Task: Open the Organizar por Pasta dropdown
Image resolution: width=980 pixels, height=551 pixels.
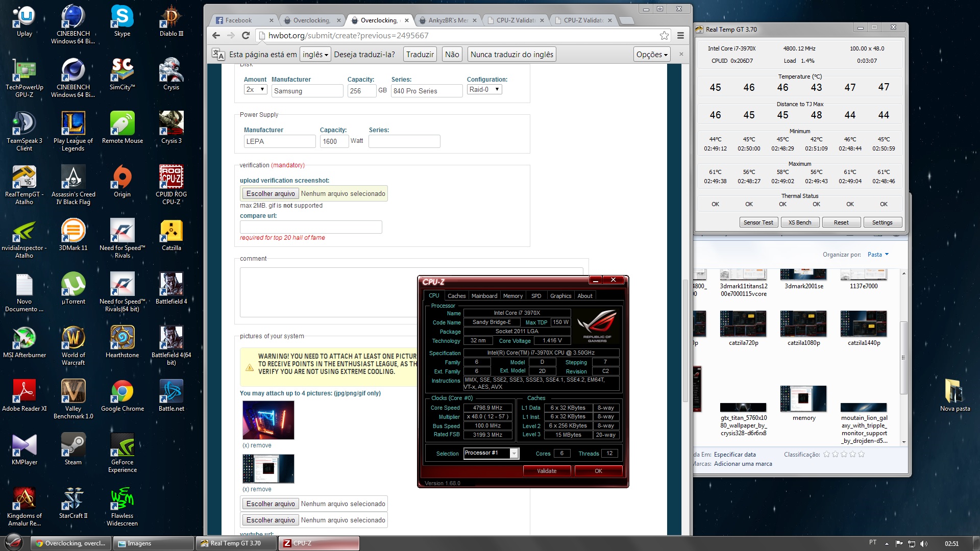Action: [x=878, y=254]
